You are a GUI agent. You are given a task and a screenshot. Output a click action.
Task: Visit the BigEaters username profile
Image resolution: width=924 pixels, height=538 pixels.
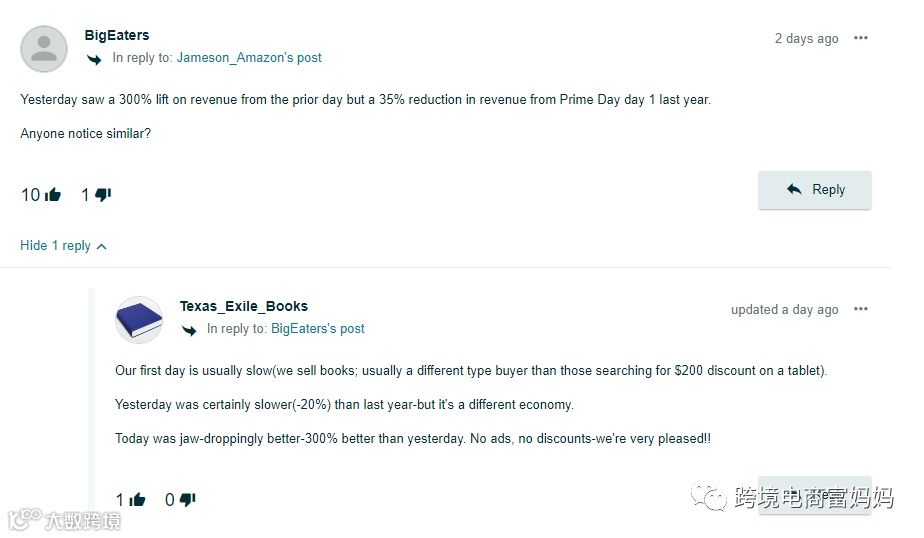click(117, 35)
